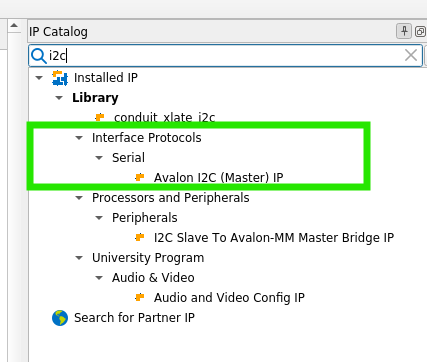Viewport: 427px width, 362px height.
Task: Clear the i2c search text
Action: tap(411, 55)
